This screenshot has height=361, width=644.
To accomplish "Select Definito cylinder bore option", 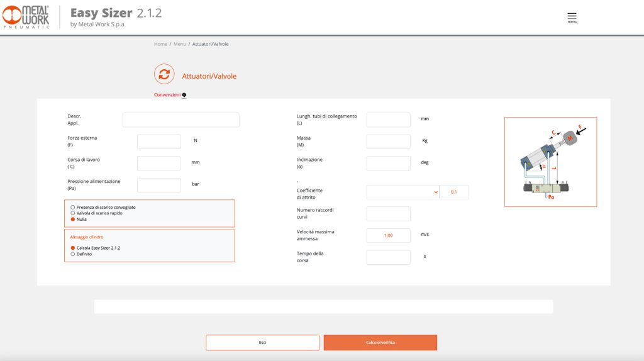I will (73, 254).
